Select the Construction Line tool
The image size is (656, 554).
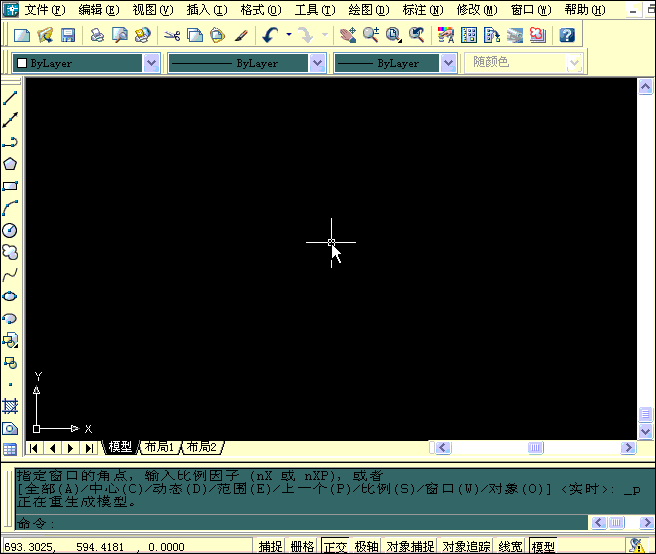10,120
